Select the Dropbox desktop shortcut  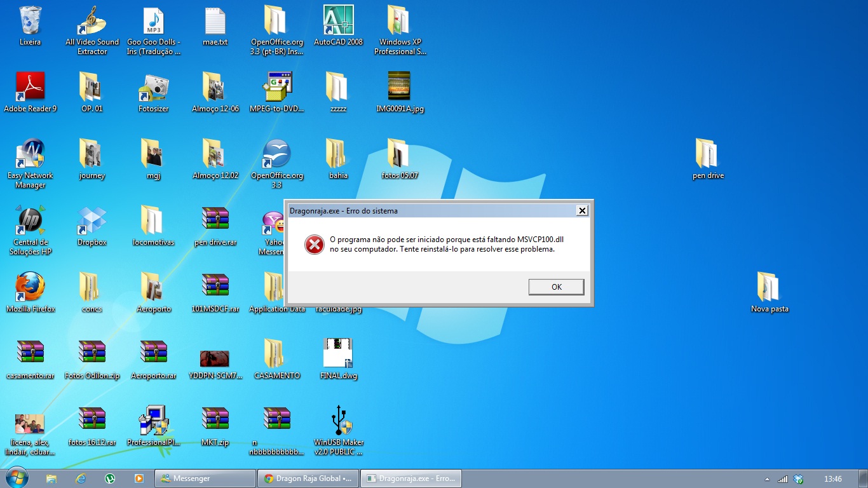[92, 221]
